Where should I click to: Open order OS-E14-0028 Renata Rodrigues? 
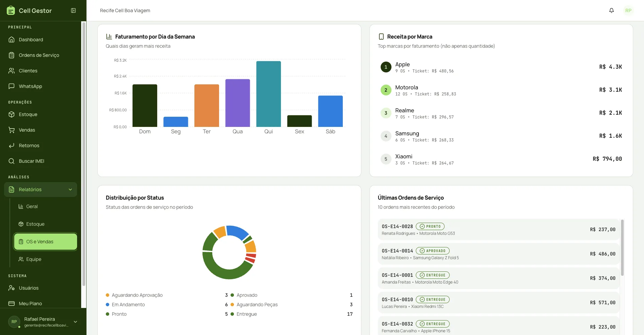click(499, 229)
